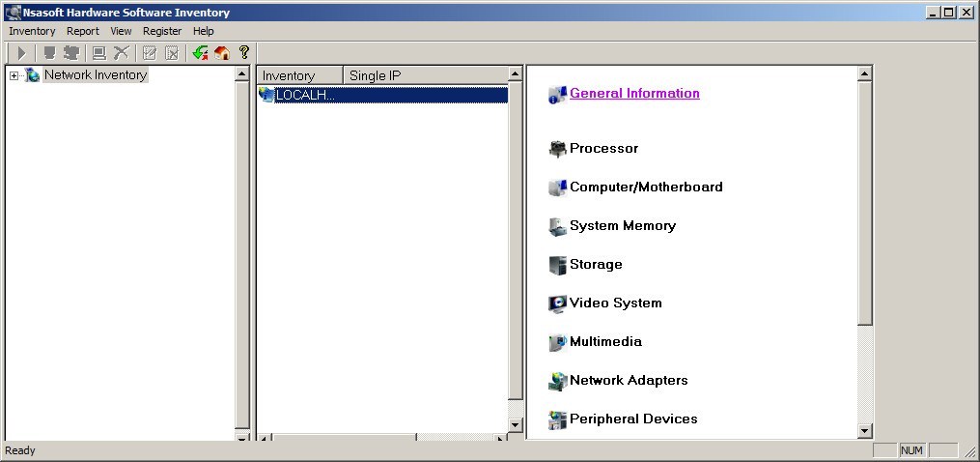Expand the Network Inventory tree node
This screenshot has width=980, height=462.
coord(14,75)
